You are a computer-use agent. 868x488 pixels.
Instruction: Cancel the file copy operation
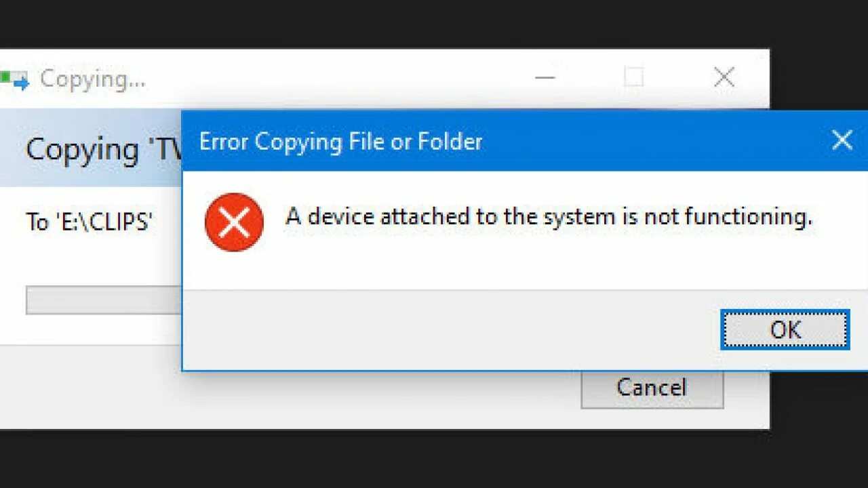pos(652,388)
